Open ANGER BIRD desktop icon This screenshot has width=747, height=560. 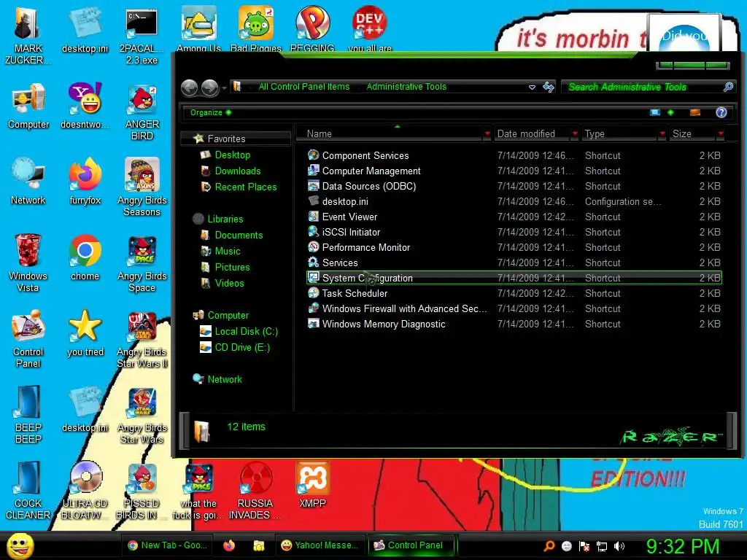point(142,112)
